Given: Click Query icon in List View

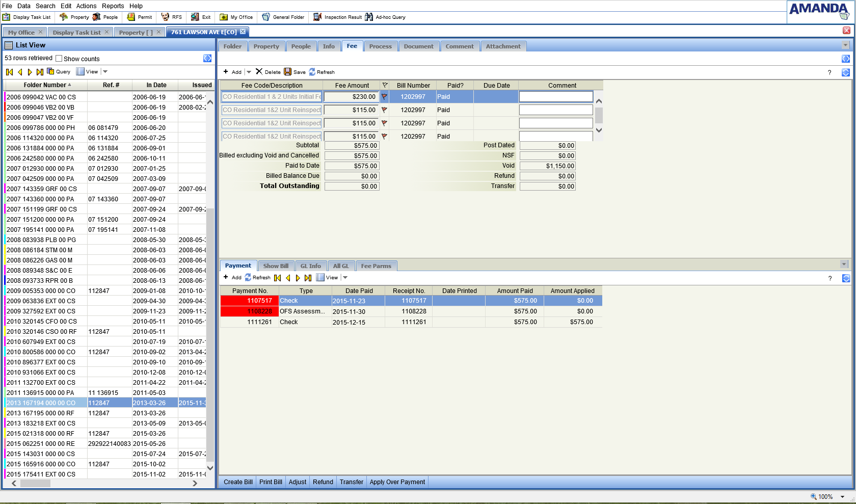Looking at the screenshot, I should (x=50, y=72).
